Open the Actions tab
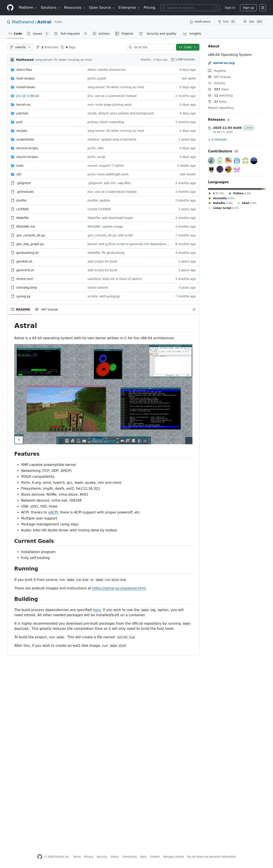This screenshot has height=868, width=273. click(x=101, y=34)
